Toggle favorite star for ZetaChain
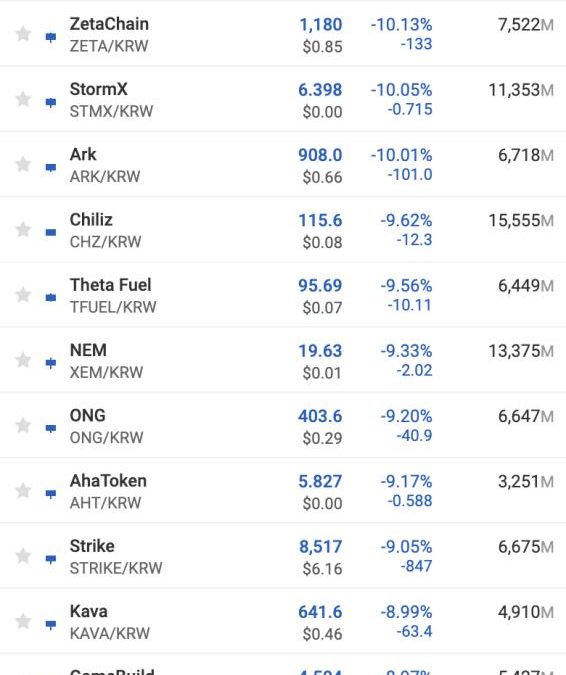566x675 pixels. tap(23, 34)
